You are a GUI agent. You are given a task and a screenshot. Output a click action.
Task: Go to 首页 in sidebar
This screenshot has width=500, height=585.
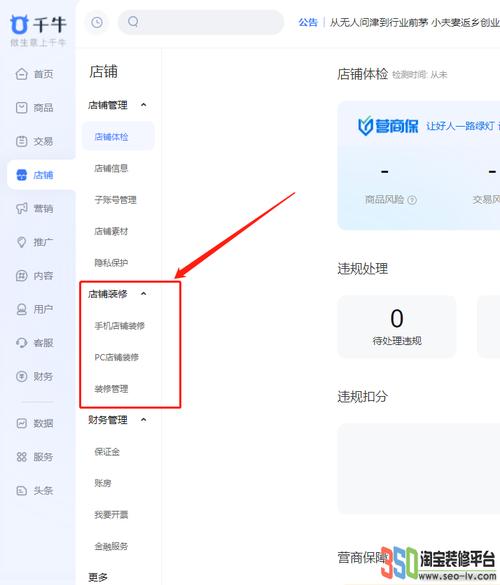click(x=43, y=74)
